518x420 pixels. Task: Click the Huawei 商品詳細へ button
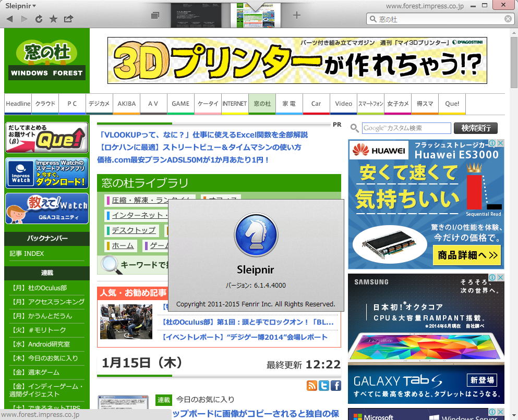tap(467, 255)
